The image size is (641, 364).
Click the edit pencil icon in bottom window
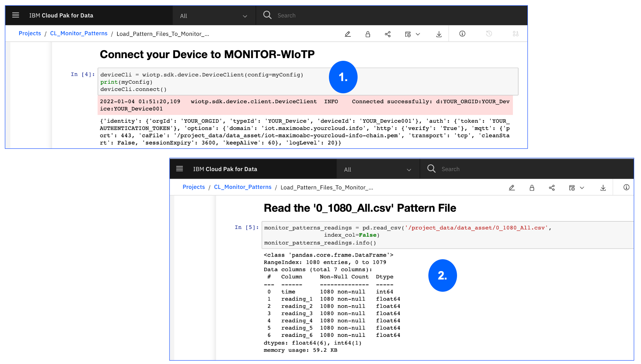point(512,188)
